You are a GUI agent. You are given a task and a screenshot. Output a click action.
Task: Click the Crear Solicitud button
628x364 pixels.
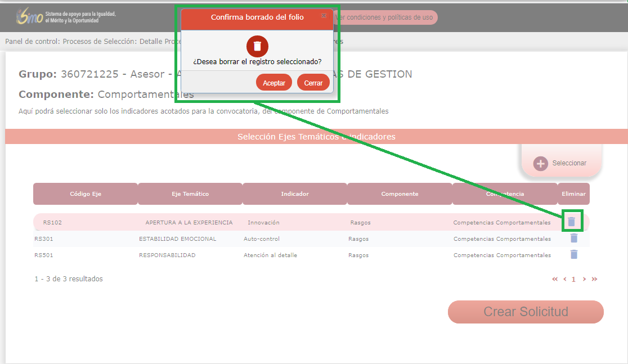526,312
